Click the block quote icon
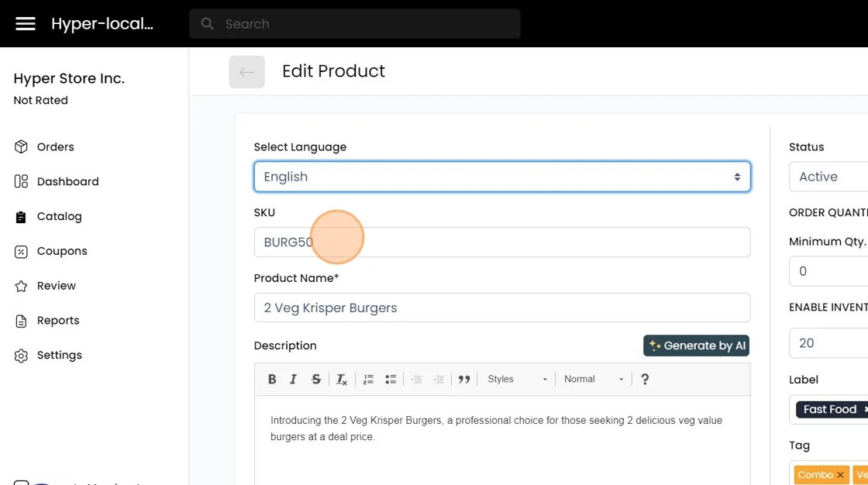The image size is (868, 485). click(464, 379)
